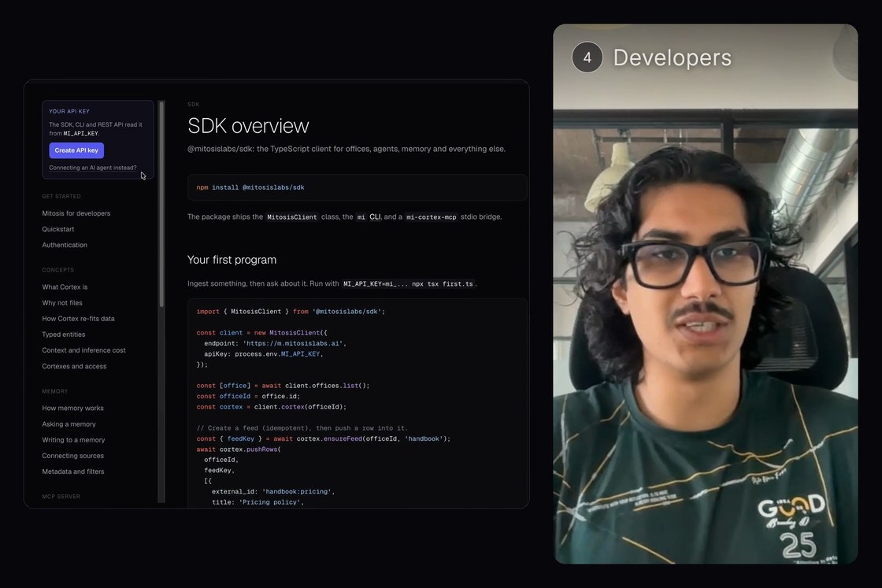Click the speaker video in Developers panel
Image resolution: width=882 pixels, height=588 pixels.
click(x=706, y=294)
